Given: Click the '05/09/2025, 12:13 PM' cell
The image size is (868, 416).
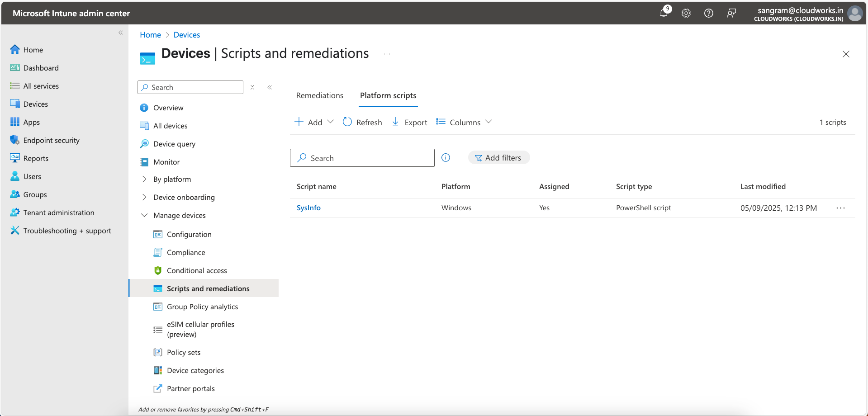Looking at the screenshot, I should [x=778, y=208].
